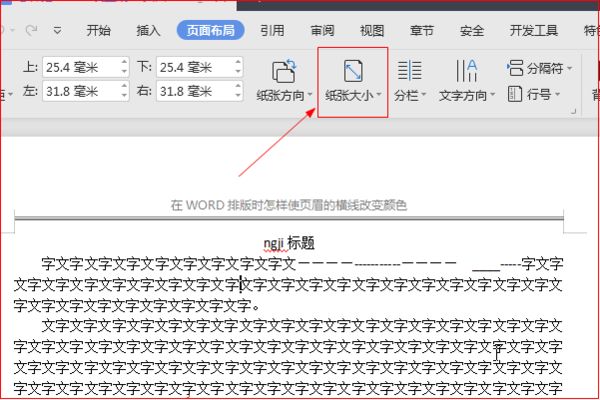This screenshot has height=400, width=600.
Task: Select the 文字方向 (text direction) tool
Action: [x=466, y=81]
